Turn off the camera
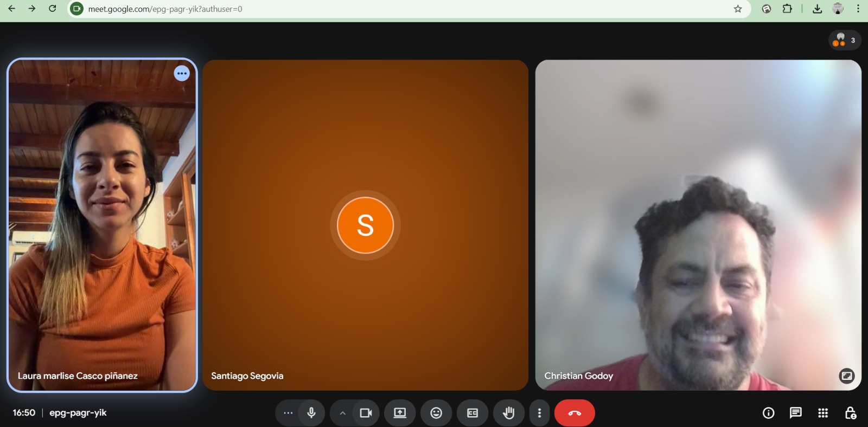The image size is (868, 427). coord(366,413)
